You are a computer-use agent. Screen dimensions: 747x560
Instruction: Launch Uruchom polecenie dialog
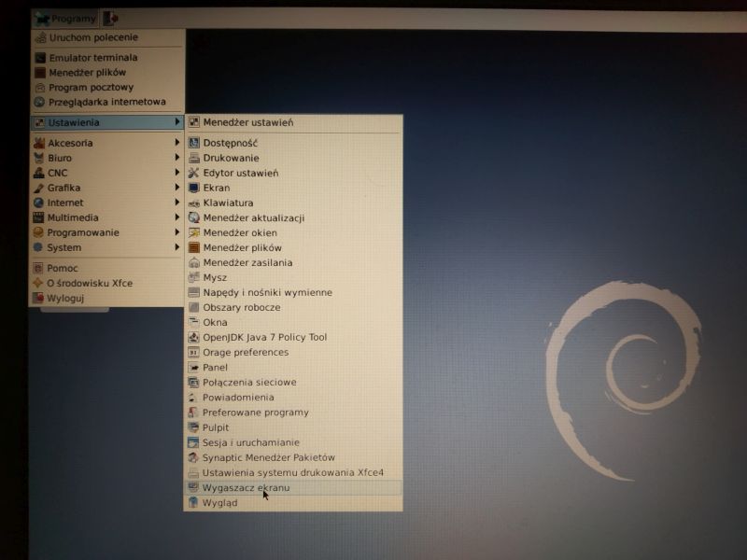click(x=92, y=37)
